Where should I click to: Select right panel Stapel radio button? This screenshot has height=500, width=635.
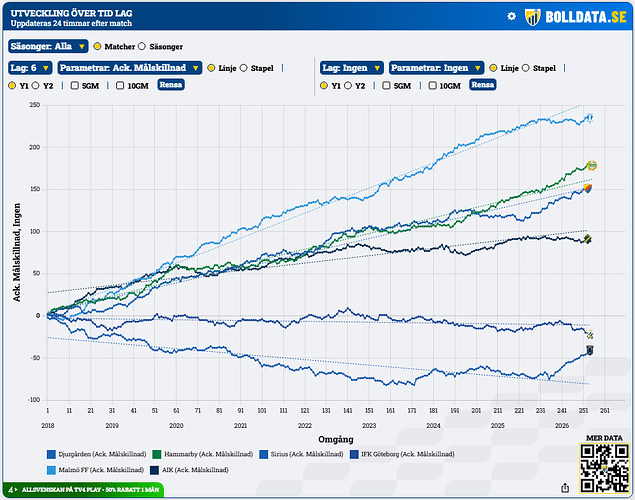(526, 68)
